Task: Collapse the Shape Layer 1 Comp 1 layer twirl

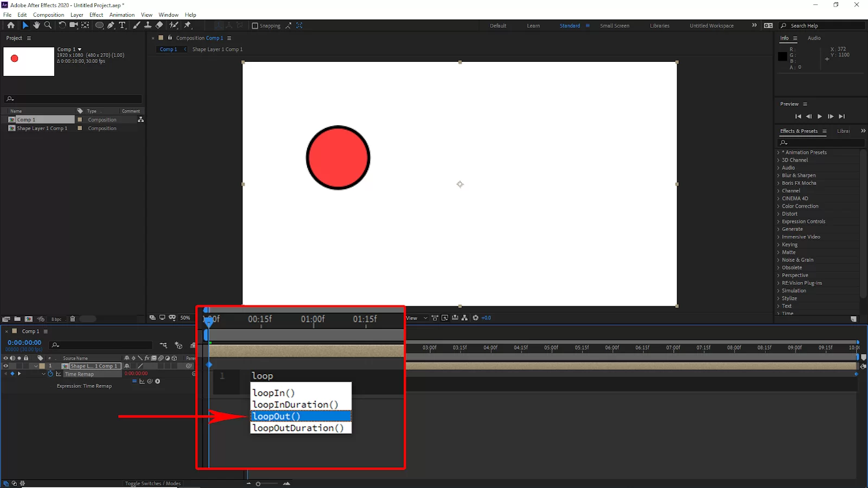Action: click(36, 366)
